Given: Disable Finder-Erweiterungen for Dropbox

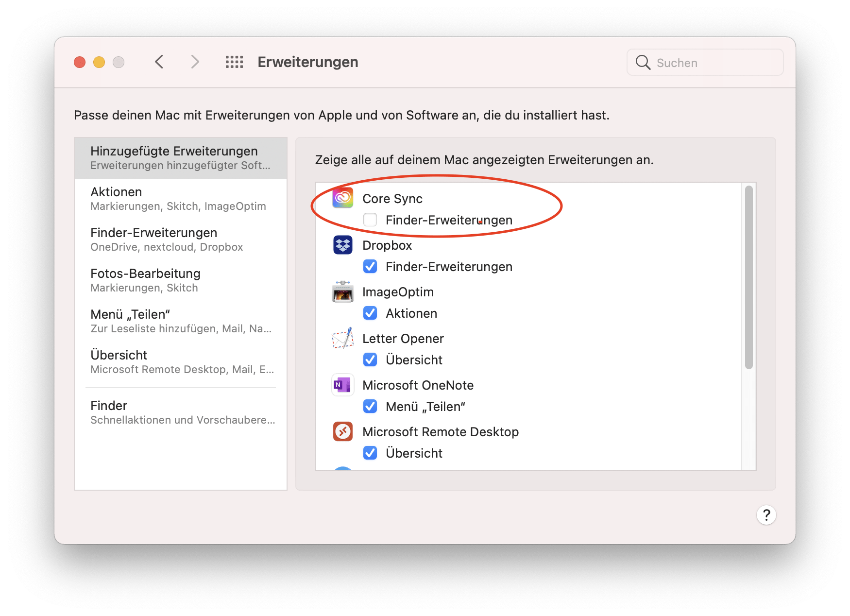Looking at the screenshot, I should pos(370,266).
